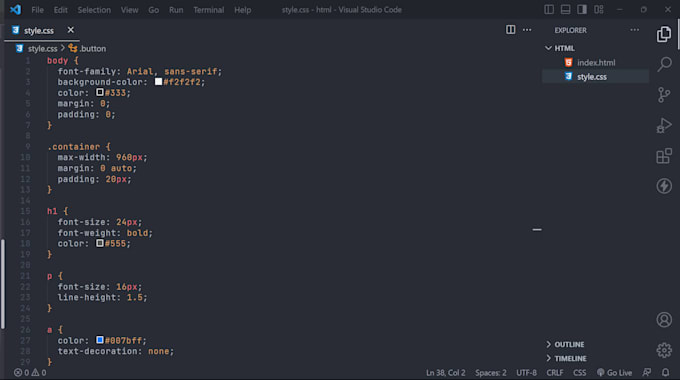Open Explorer Views and More Actions ellipsis
The image size is (680, 380).
click(x=634, y=30)
